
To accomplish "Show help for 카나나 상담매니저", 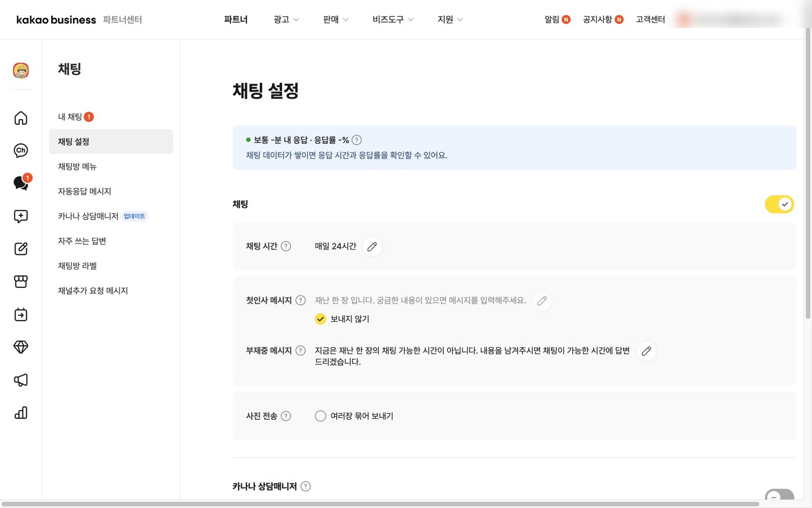I will (306, 486).
